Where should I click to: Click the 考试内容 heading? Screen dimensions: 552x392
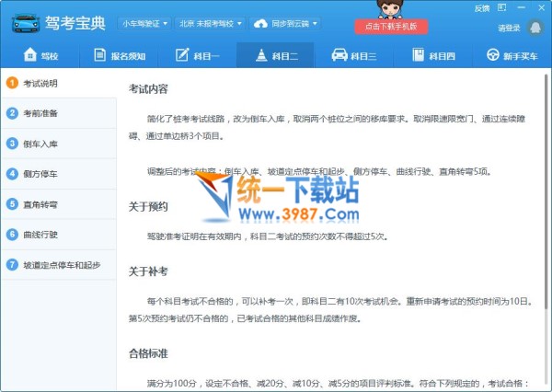point(148,88)
